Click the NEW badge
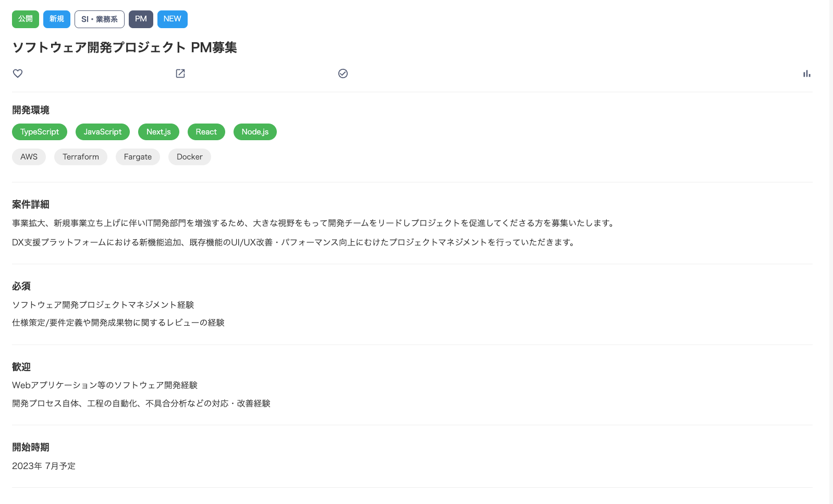This screenshot has width=833, height=504. [173, 19]
